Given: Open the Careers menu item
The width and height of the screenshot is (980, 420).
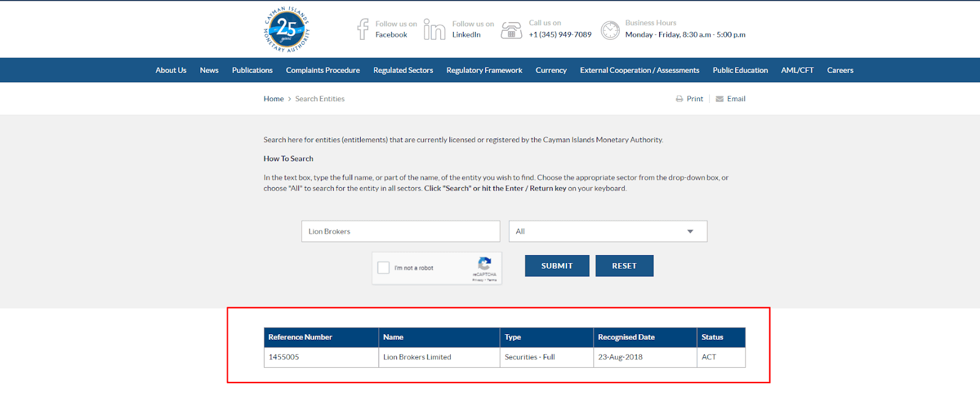Looking at the screenshot, I should (840, 71).
